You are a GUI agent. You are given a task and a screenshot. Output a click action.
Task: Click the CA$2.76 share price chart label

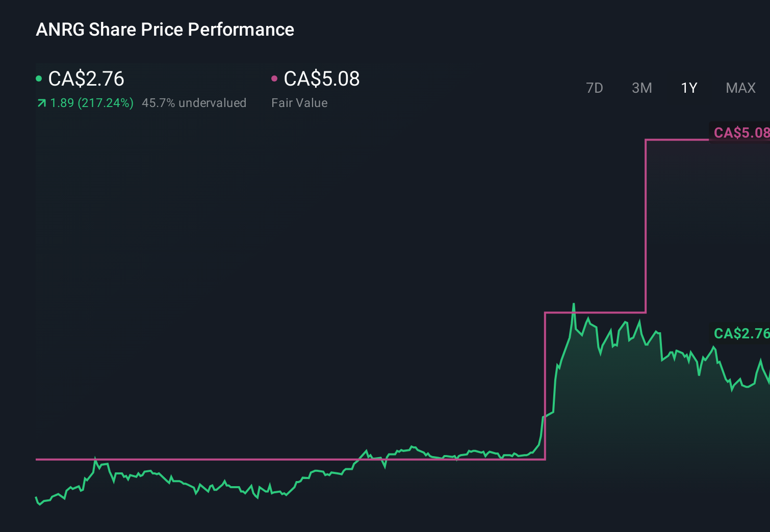pos(740,334)
